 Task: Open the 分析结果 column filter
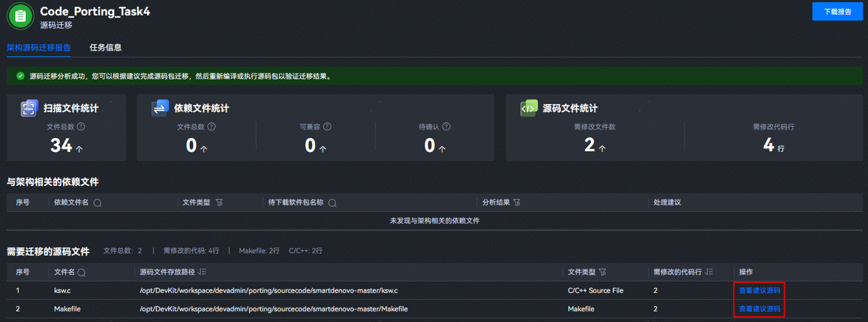coord(517,203)
